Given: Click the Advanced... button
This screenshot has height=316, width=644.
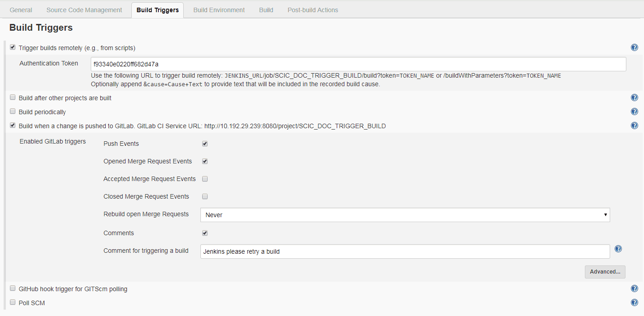Looking at the screenshot, I should 605,272.
